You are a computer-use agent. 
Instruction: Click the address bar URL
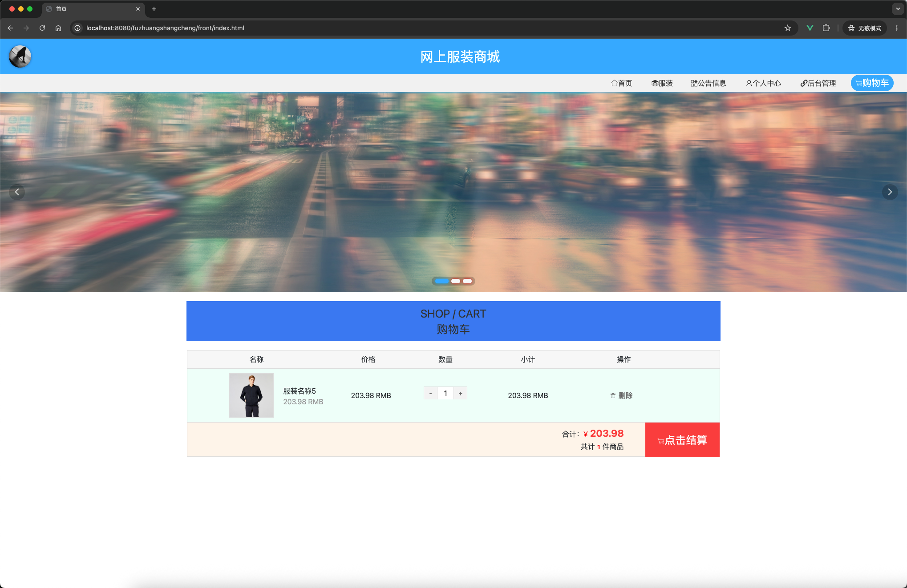pos(165,28)
